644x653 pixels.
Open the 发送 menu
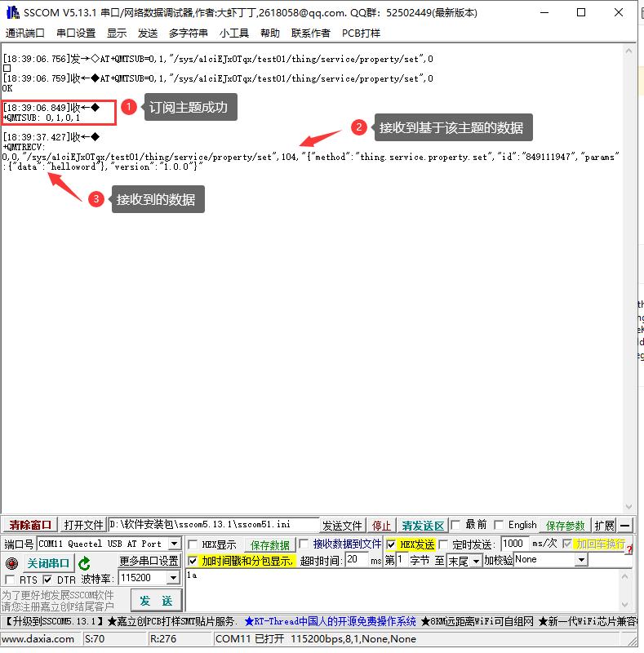point(148,33)
